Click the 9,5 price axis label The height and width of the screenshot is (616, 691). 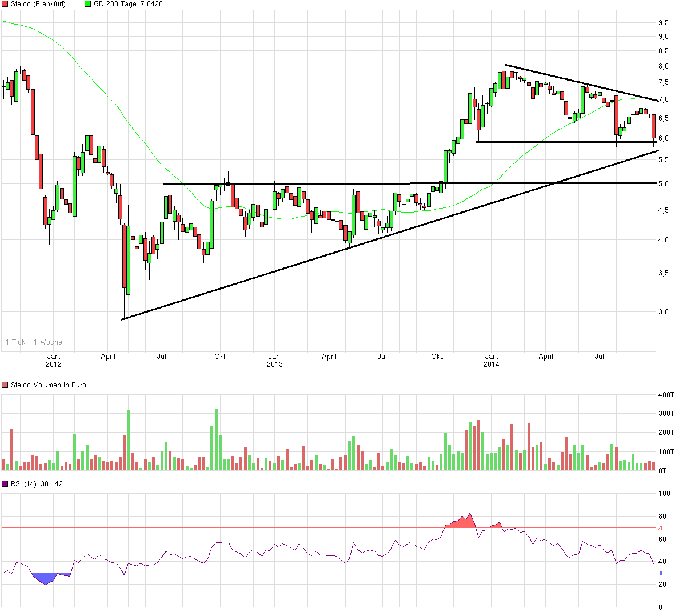665,23
